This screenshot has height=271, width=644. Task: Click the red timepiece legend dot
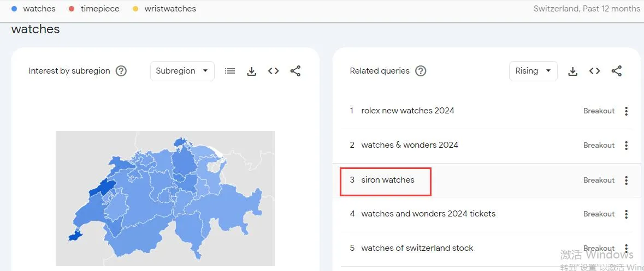click(72, 9)
